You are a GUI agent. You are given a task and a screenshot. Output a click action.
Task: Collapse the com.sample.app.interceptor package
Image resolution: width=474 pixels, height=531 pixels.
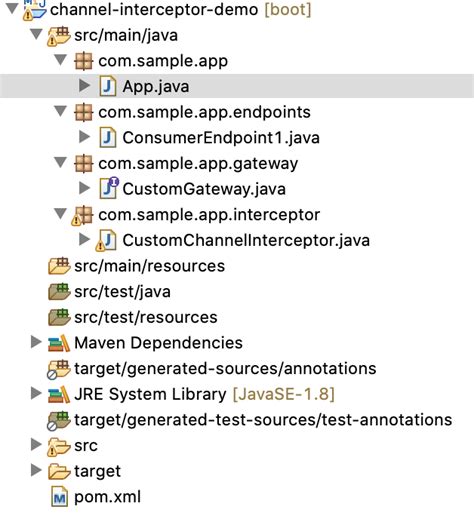pos(61,214)
